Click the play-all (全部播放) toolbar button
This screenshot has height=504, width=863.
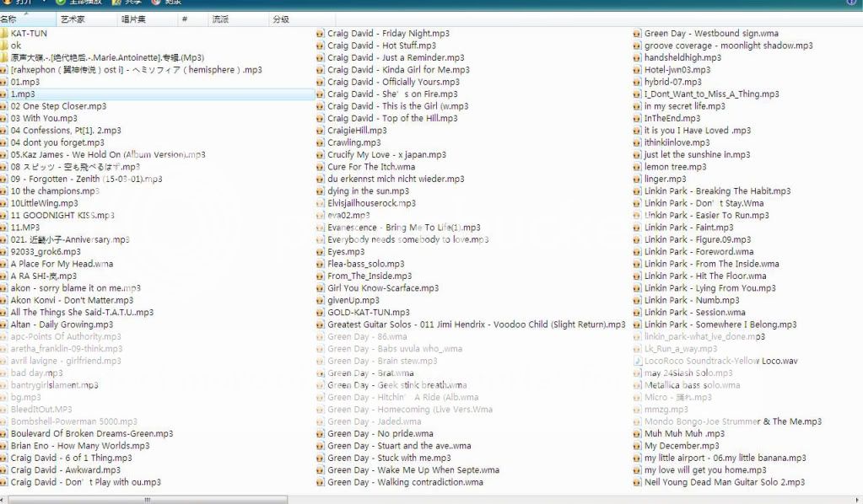[x=78, y=3]
